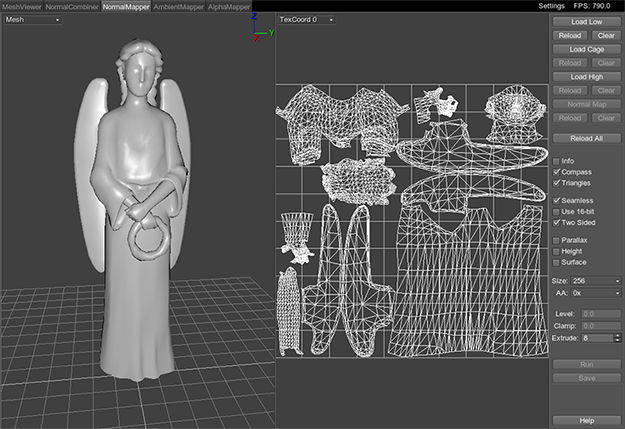Go to the AmbientMapper tab
The width and height of the screenshot is (625, 429).
pyautogui.click(x=178, y=6)
